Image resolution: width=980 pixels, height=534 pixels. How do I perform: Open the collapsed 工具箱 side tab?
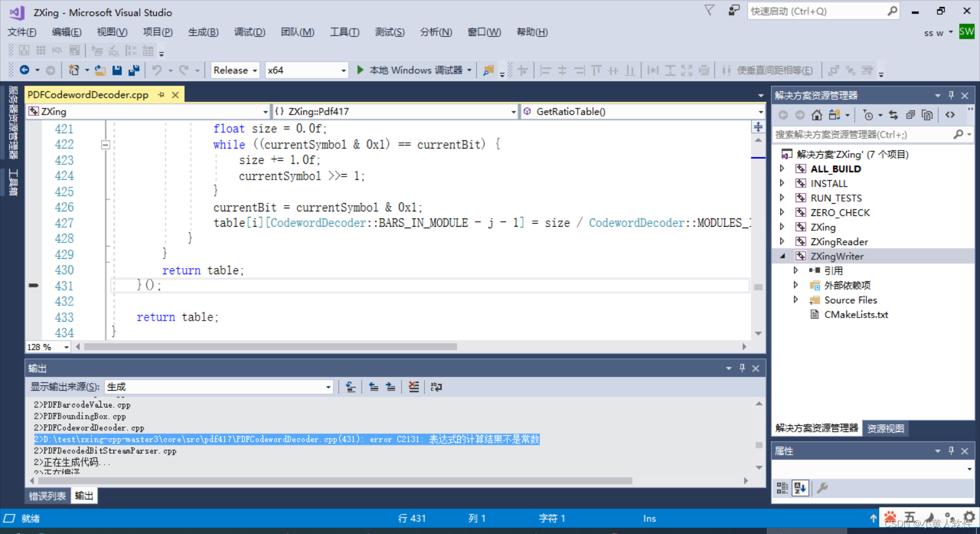13,182
